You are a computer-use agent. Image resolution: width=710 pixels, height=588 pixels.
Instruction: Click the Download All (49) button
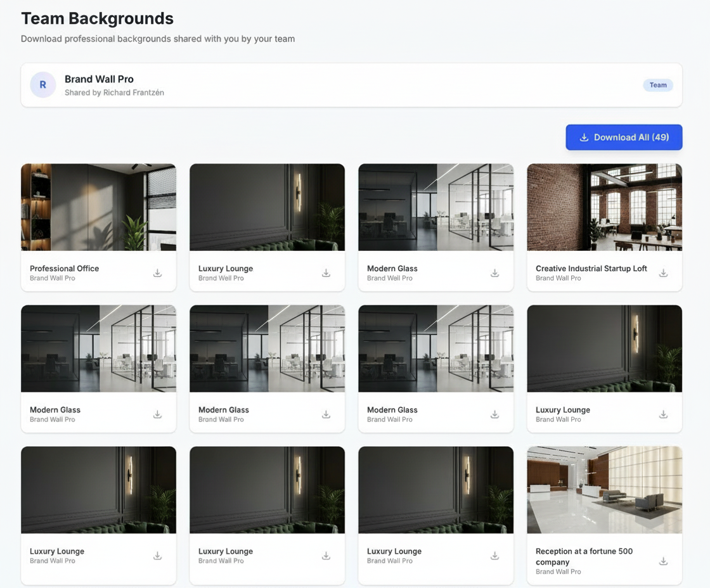(624, 137)
